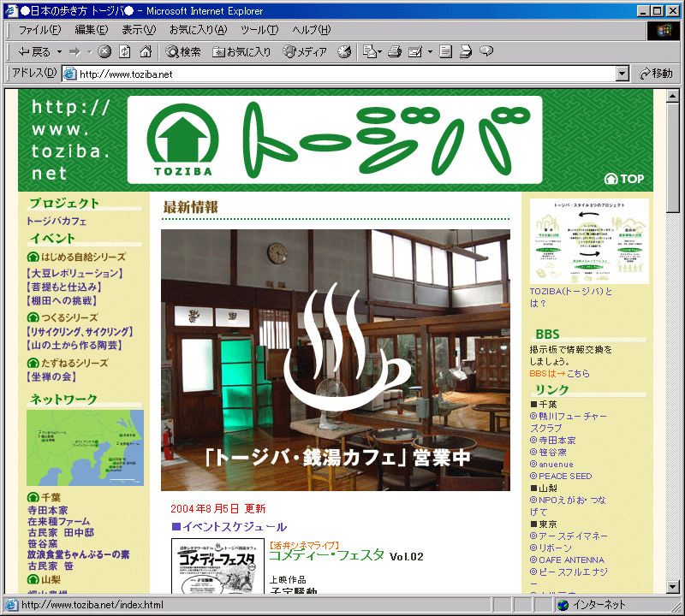Image resolution: width=685 pixels, height=616 pixels.
Task: Open the 鴨川フューチャーズクラブ link
Action: 569,422
